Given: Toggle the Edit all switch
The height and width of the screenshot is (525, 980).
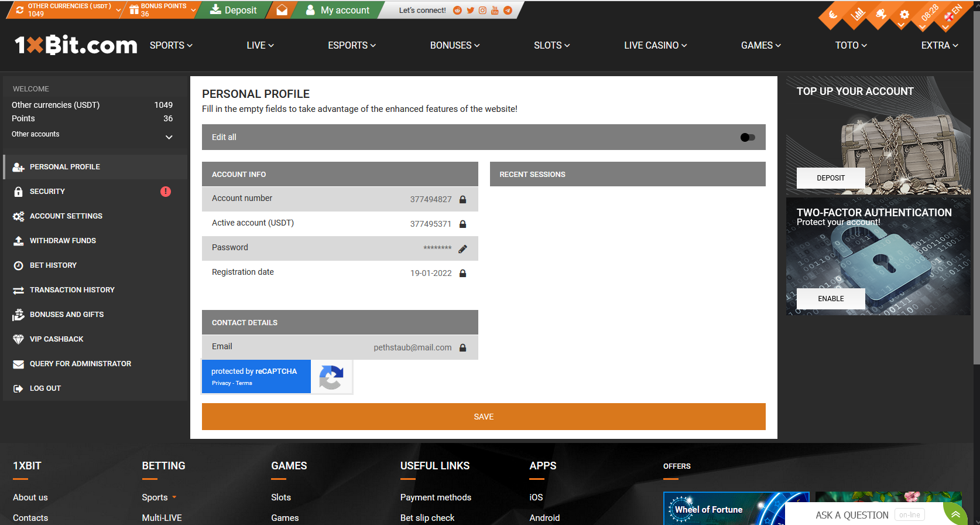Looking at the screenshot, I should point(748,137).
